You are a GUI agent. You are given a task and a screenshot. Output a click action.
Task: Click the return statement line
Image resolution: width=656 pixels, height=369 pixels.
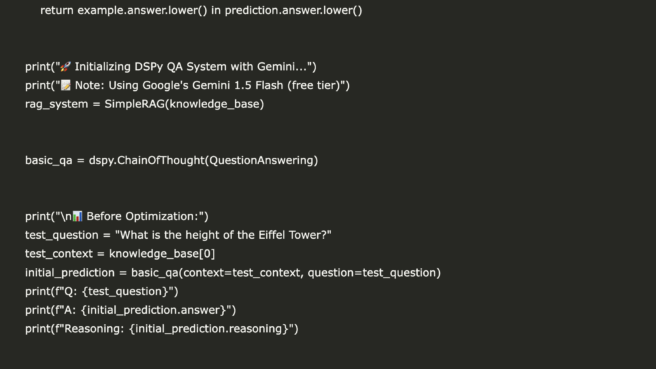201,10
